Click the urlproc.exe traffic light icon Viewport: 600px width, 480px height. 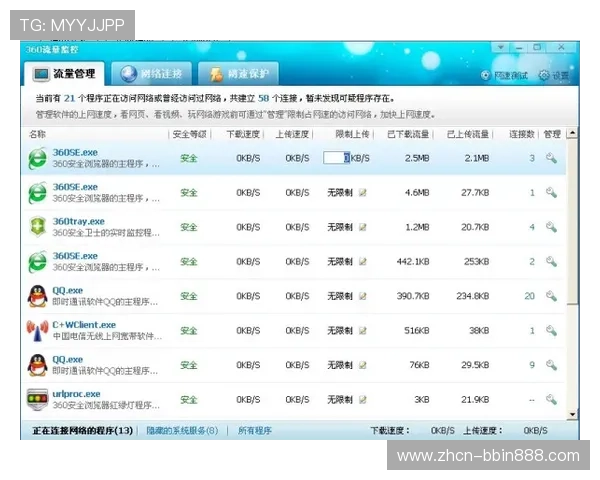coord(38,399)
